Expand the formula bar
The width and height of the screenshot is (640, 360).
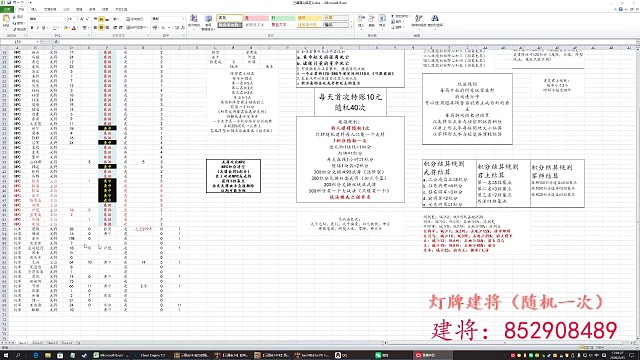(637, 42)
